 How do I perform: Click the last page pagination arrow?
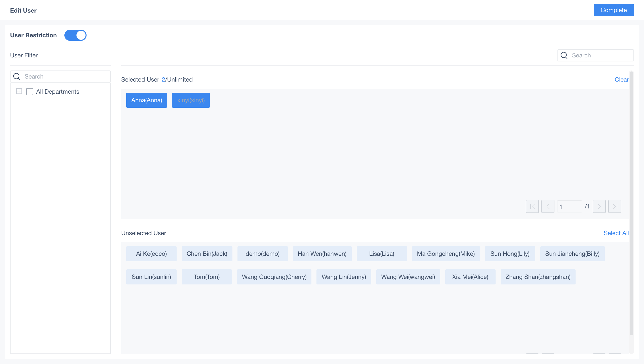point(615,206)
